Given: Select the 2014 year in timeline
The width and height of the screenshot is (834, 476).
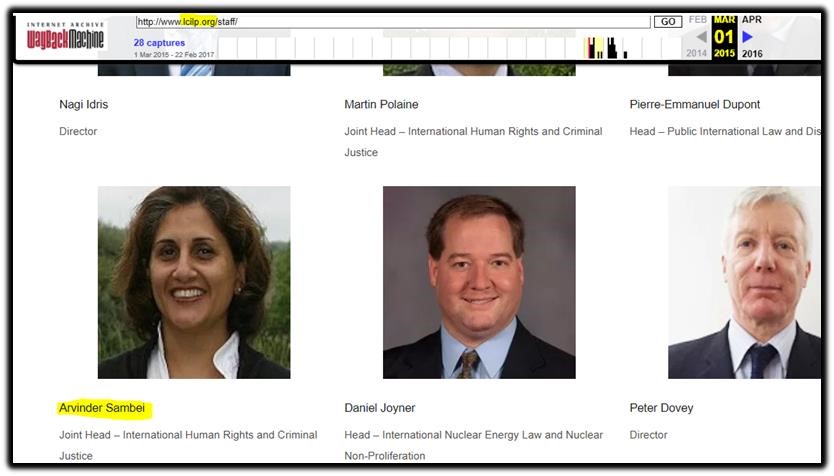Looking at the screenshot, I should (696, 53).
